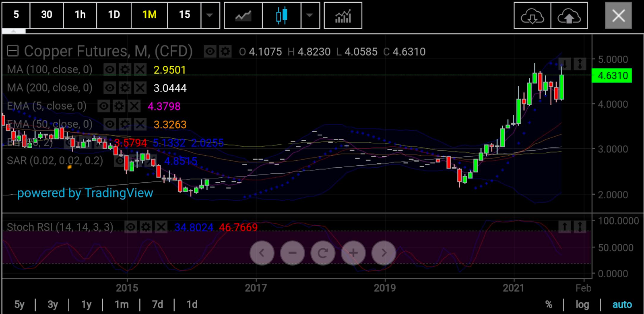Open Stoch RSI settings gear
This screenshot has width=644, height=314.
click(146, 227)
